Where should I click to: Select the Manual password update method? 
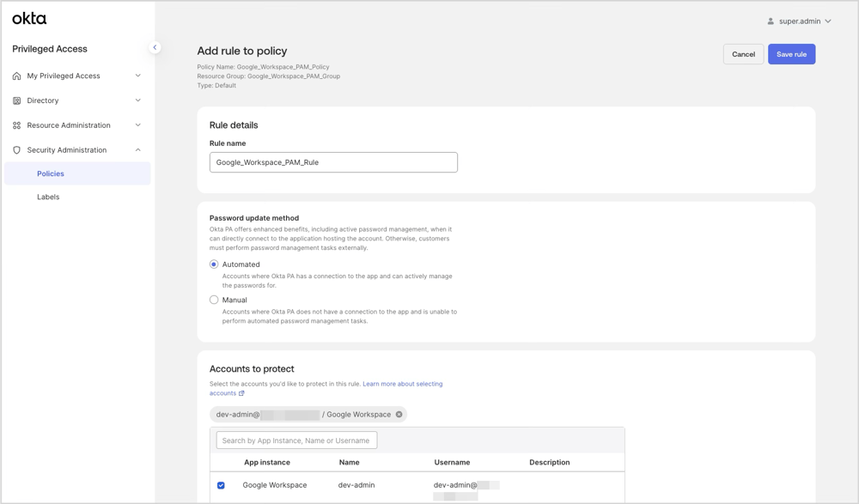213,300
